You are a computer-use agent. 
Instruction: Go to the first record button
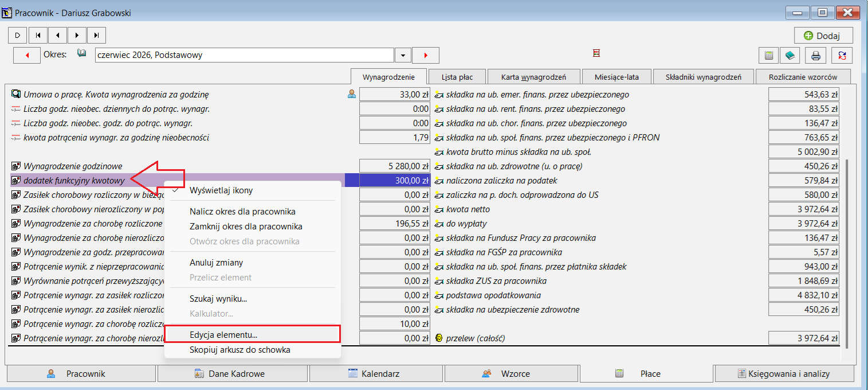click(37, 35)
